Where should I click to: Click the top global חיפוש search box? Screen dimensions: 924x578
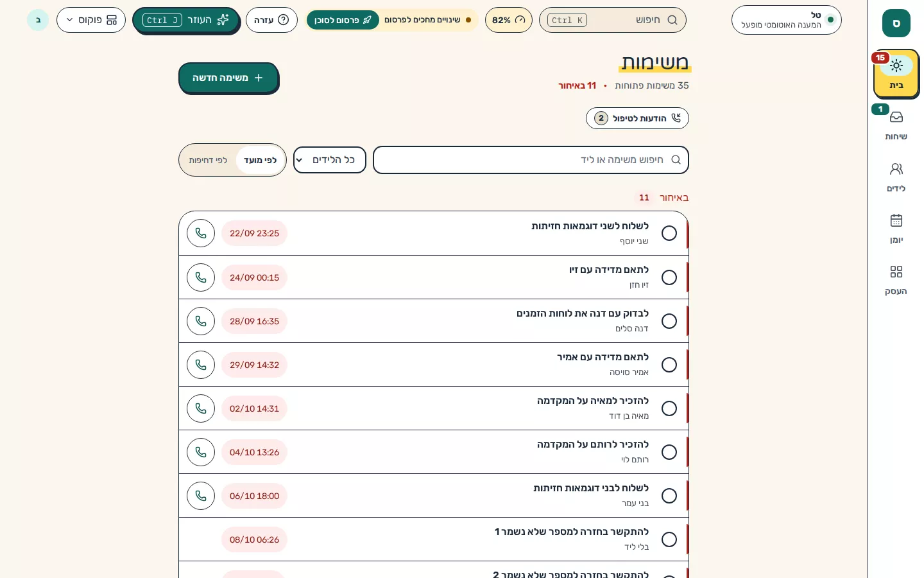point(613,20)
